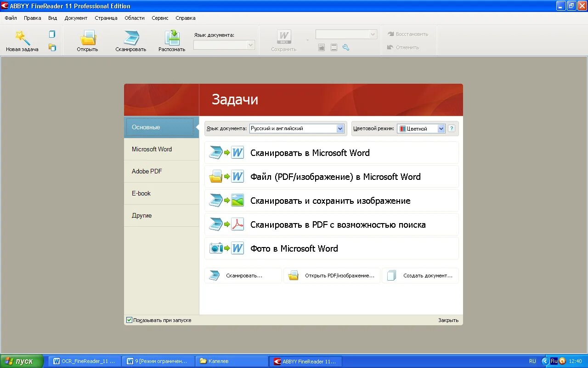Select the Microsoft Word tasks tab
Image resolution: width=588 pixels, height=368 pixels.
(161, 149)
